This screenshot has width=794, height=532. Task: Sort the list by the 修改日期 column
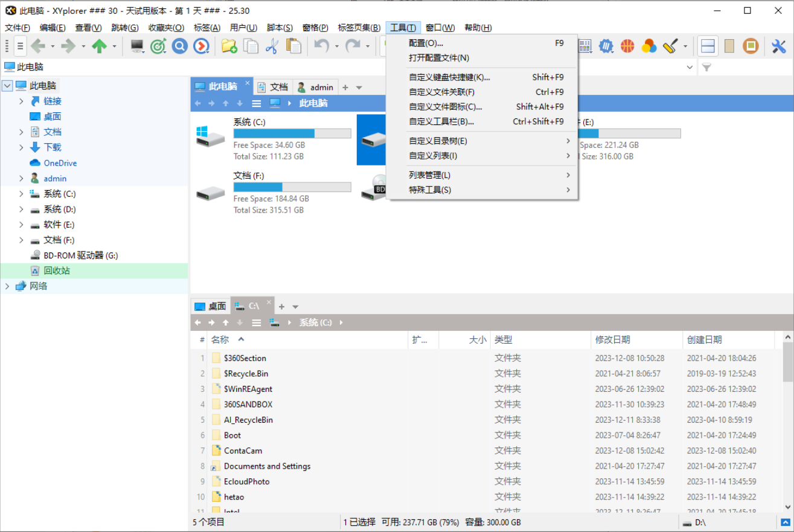(x=612, y=340)
